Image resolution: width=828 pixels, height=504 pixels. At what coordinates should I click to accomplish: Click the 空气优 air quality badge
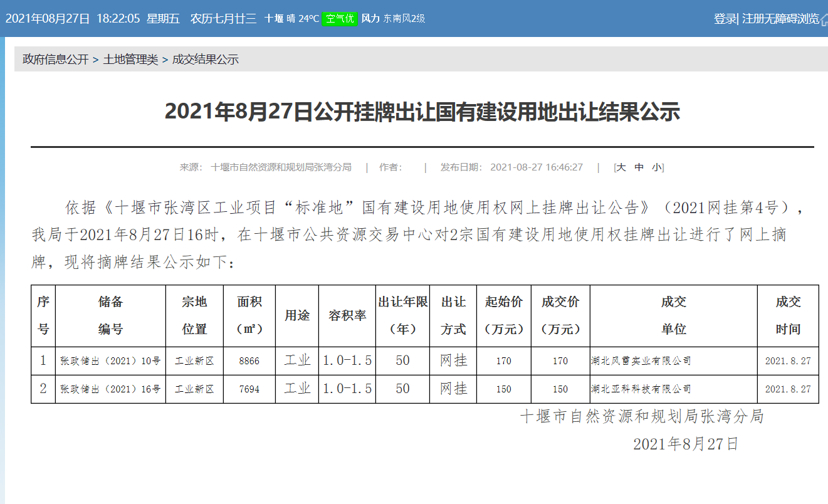340,19
